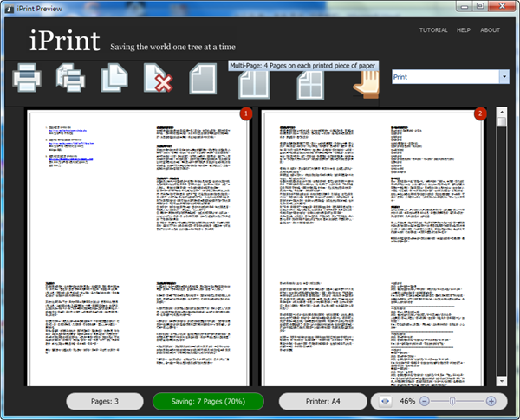Click the Printer: A4 button
The height and width of the screenshot is (420, 520).
323,402
